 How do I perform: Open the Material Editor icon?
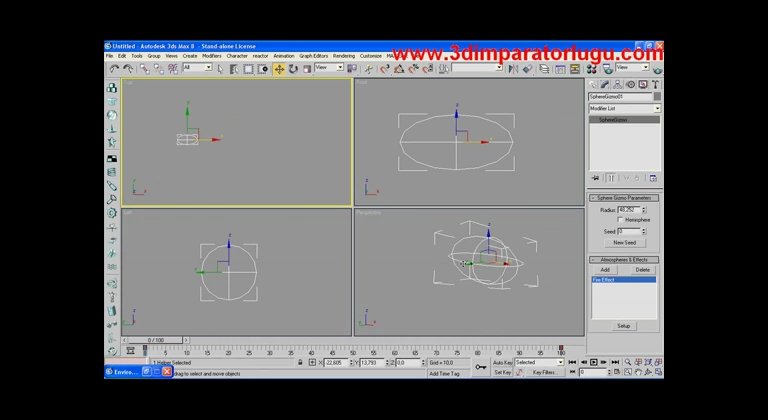coord(592,69)
